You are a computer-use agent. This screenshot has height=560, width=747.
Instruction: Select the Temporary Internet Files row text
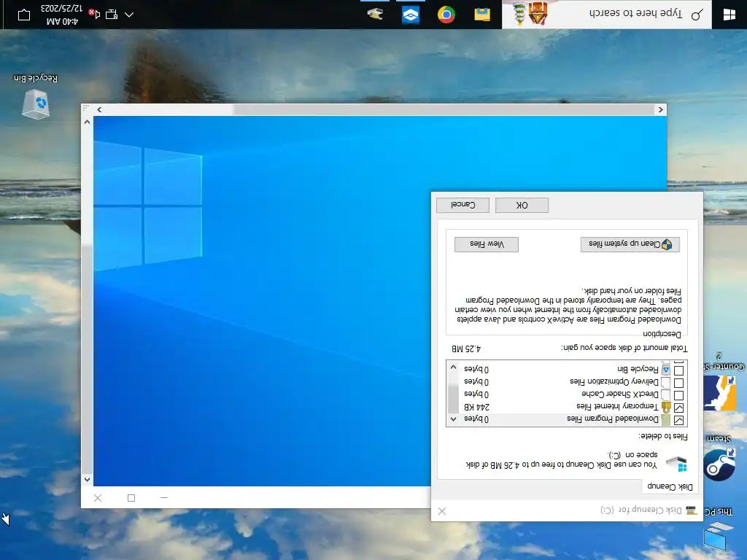[617, 406]
